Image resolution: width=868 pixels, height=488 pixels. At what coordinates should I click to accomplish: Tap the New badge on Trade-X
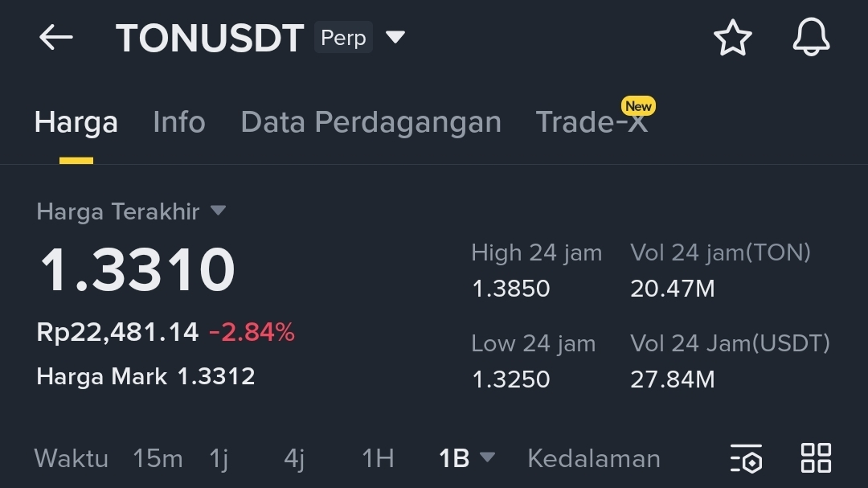tap(638, 106)
